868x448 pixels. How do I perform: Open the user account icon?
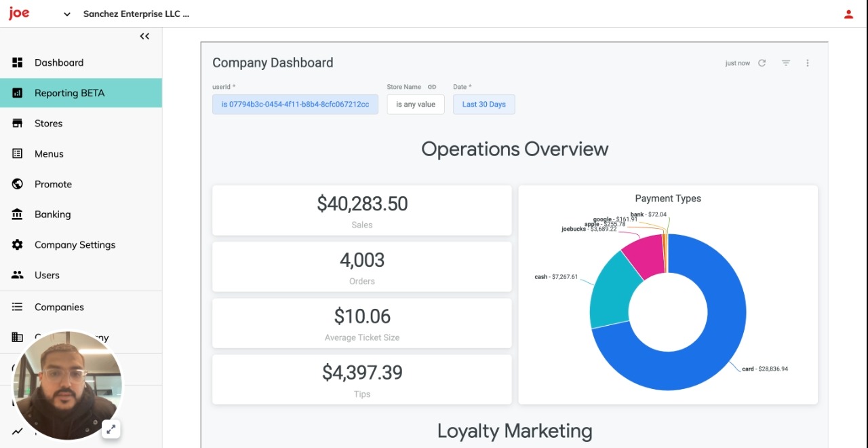[848, 14]
